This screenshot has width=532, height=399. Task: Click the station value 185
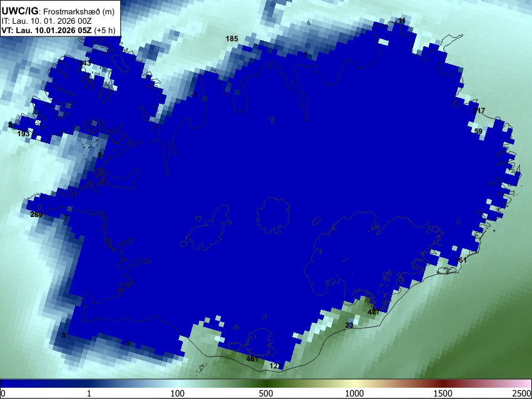pyautogui.click(x=232, y=39)
